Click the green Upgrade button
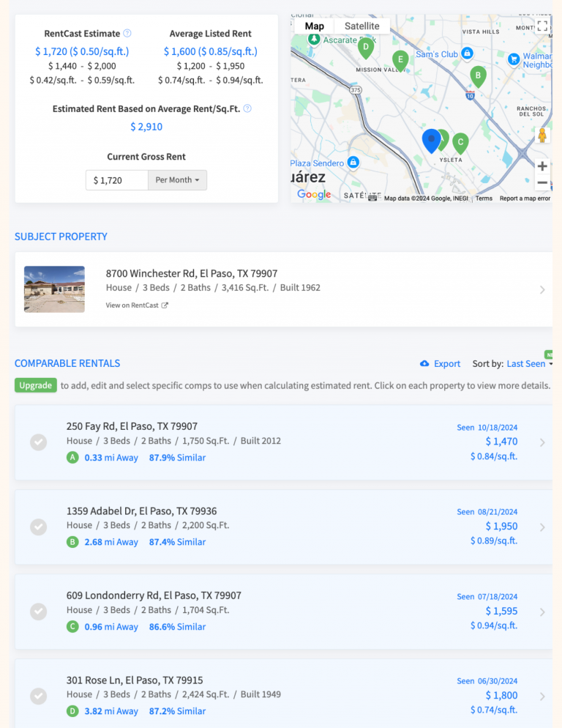The height and width of the screenshot is (728, 562). (36, 385)
